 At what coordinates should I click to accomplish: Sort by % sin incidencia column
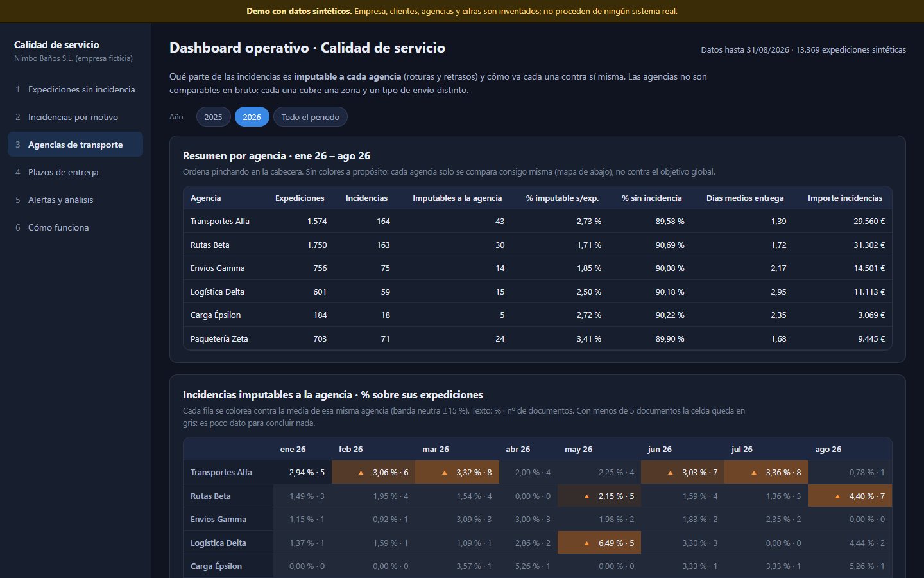tap(651, 198)
